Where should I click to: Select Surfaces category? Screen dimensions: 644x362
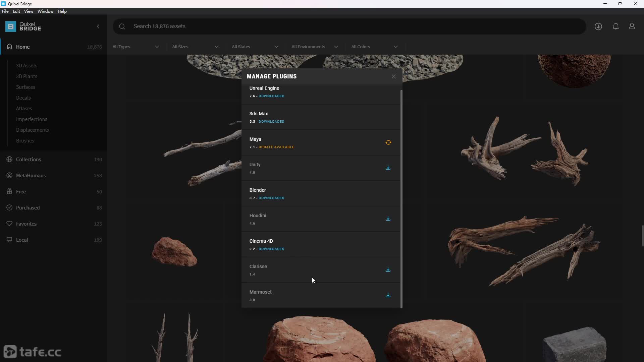[25, 87]
